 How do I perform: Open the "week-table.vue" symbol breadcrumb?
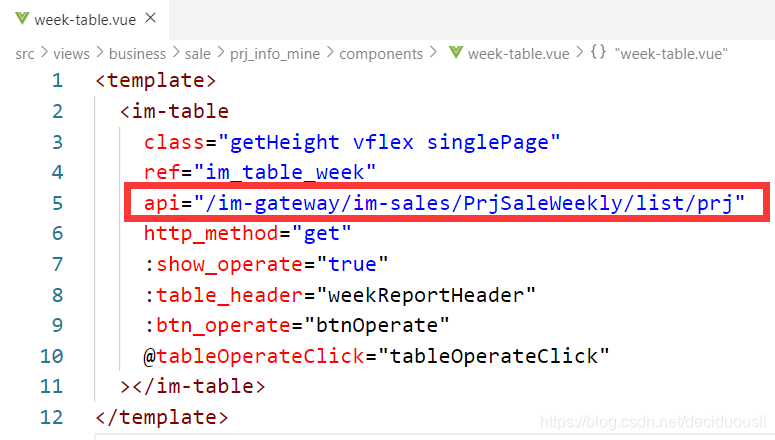(671, 53)
